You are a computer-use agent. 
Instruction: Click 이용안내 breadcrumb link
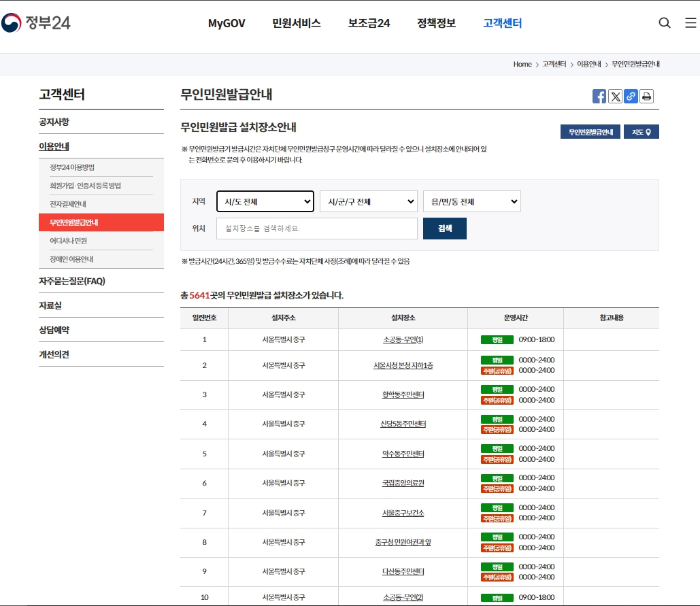[589, 64]
